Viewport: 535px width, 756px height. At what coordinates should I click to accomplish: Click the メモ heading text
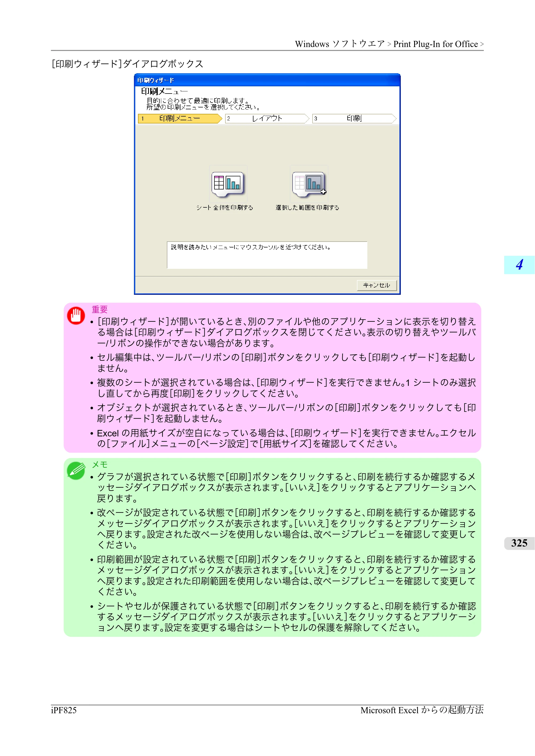(100, 464)
